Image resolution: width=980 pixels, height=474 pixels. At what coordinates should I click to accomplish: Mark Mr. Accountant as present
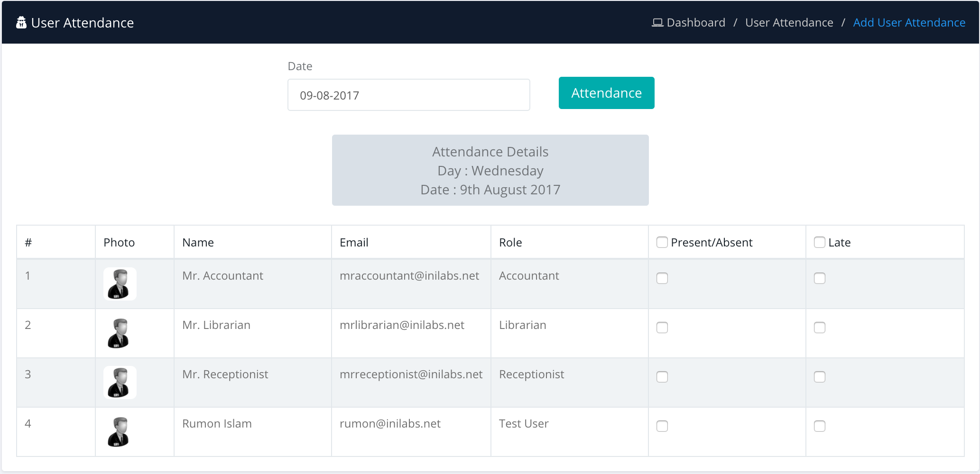pos(662,278)
